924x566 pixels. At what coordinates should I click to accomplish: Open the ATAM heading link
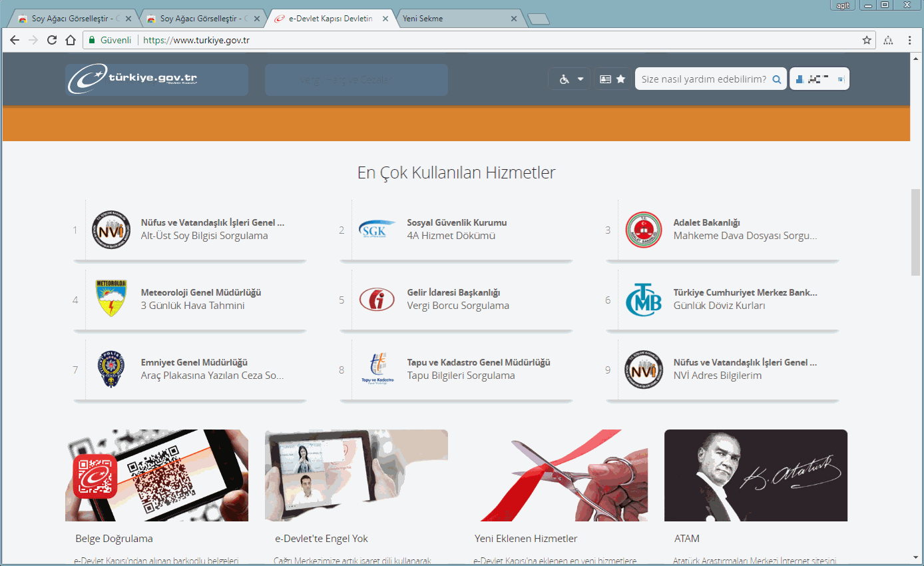(x=687, y=539)
